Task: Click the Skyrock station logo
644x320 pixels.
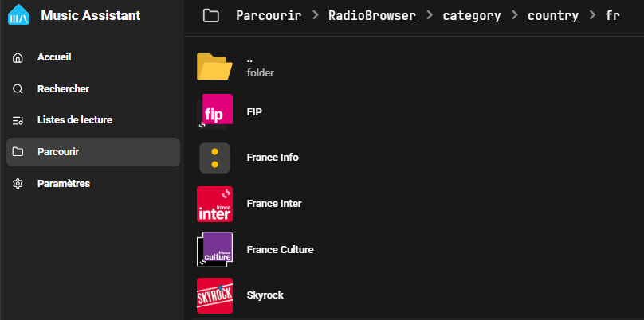Action: 214,295
